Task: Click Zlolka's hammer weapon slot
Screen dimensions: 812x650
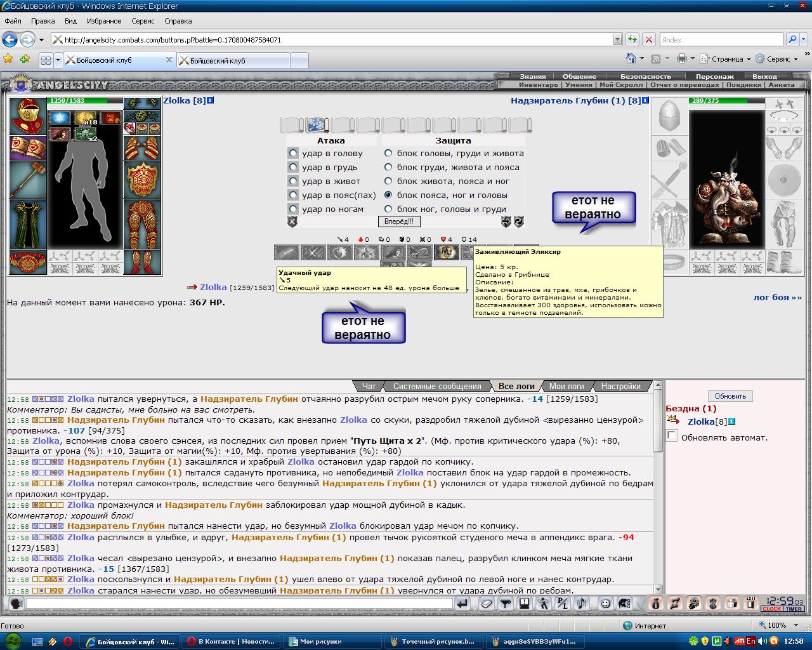Action: point(27,180)
